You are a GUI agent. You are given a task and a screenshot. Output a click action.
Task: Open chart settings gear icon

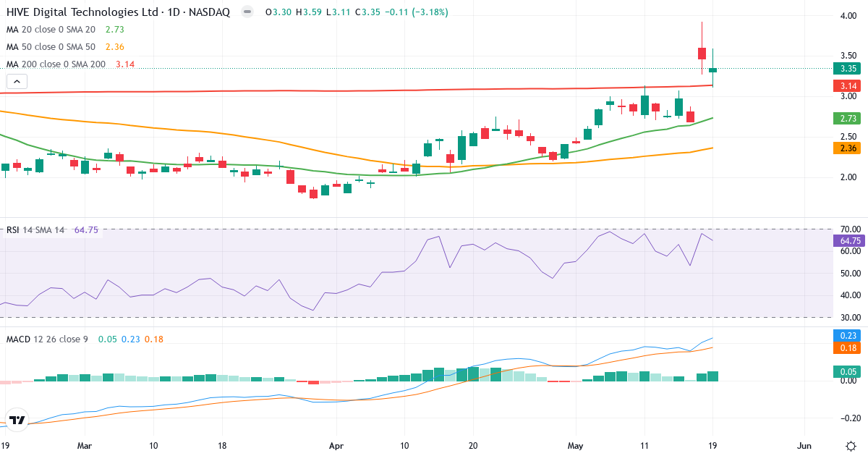click(851, 444)
